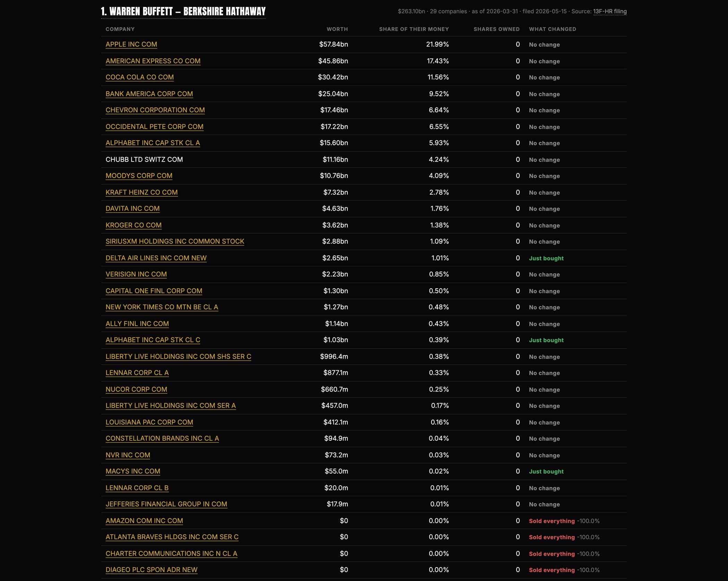Click Sold everything in the Charter row

(552, 554)
